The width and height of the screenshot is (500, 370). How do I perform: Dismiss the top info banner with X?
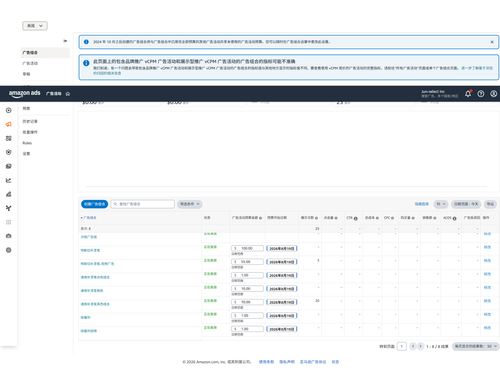click(492, 42)
